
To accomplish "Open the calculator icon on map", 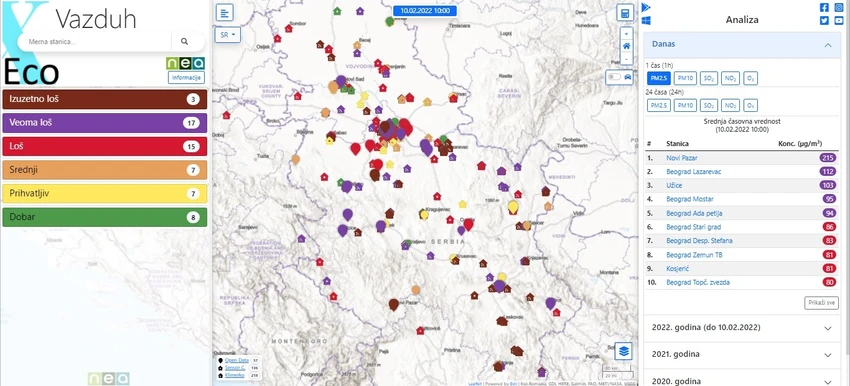I will 625,12.
